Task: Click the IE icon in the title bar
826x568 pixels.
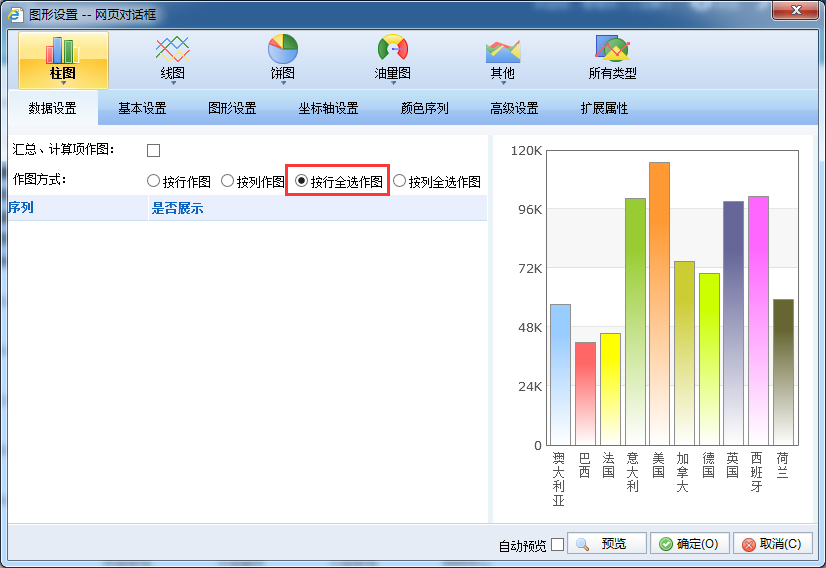Action: point(15,15)
